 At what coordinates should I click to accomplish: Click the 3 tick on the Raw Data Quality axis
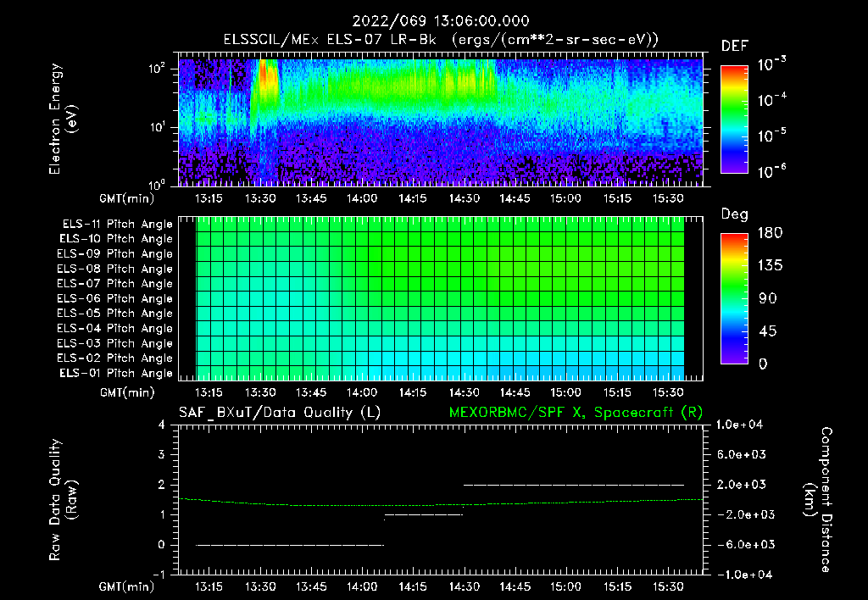click(x=162, y=455)
